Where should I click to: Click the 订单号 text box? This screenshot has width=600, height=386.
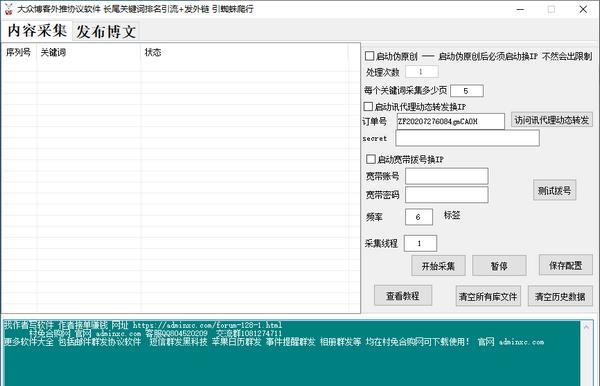[x=451, y=121]
